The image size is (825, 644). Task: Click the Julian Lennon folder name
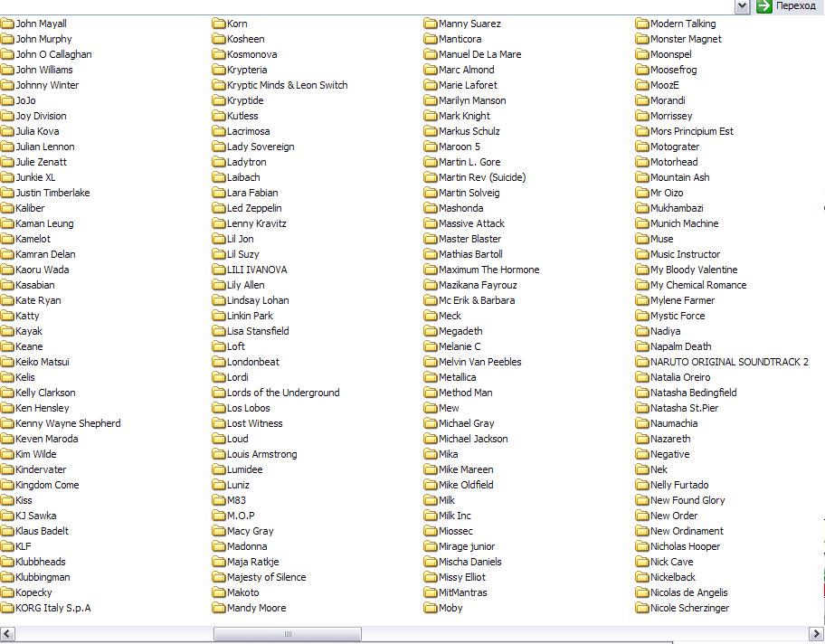pyautogui.click(x=45, y=147)
